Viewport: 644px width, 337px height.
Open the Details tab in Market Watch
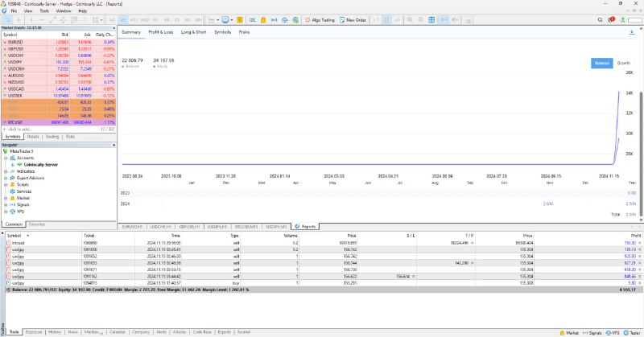(33, 137)
